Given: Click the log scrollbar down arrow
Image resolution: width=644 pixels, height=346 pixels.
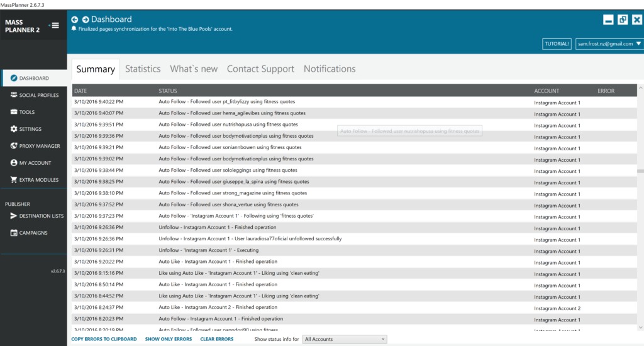Looking at the screenshot, I should click(640, 328).
